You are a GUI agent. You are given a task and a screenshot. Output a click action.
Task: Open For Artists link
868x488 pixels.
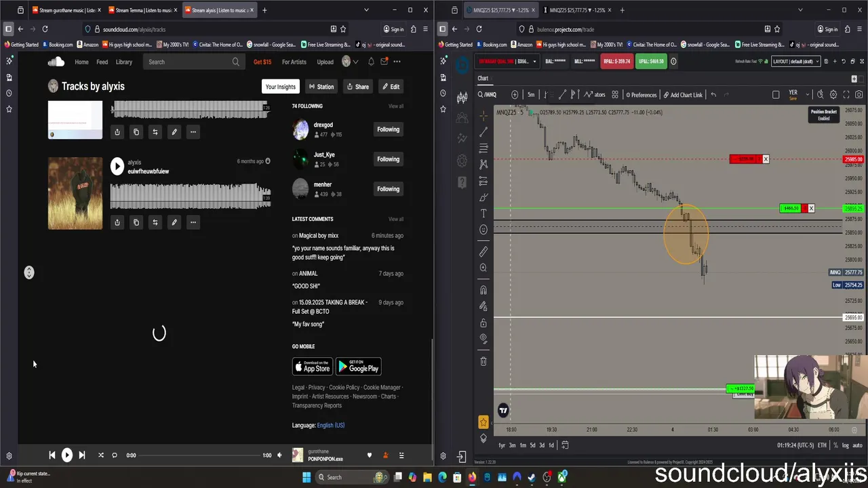[294, 62]
